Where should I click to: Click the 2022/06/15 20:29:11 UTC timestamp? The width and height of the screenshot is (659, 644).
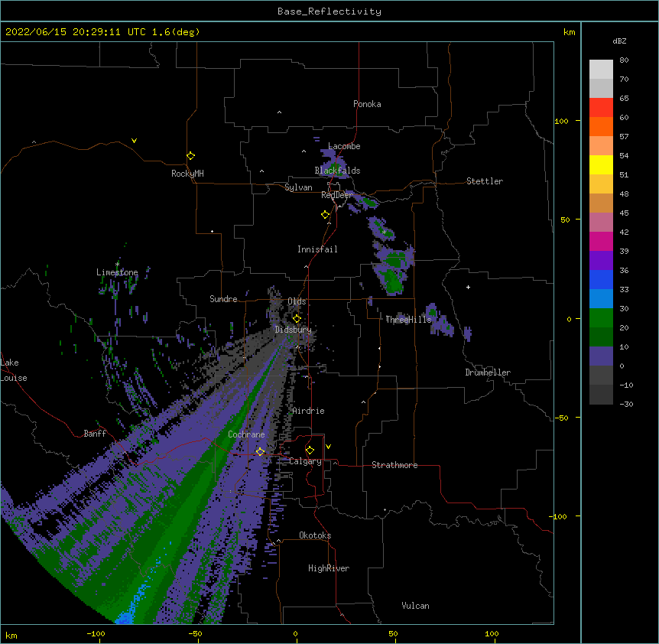tap(75, 32)
